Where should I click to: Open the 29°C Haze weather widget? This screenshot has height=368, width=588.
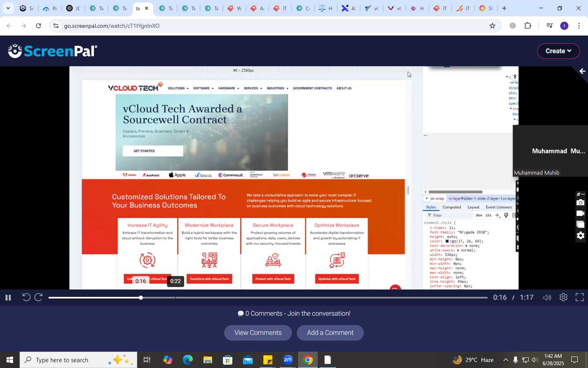click(x=473, y=360)
